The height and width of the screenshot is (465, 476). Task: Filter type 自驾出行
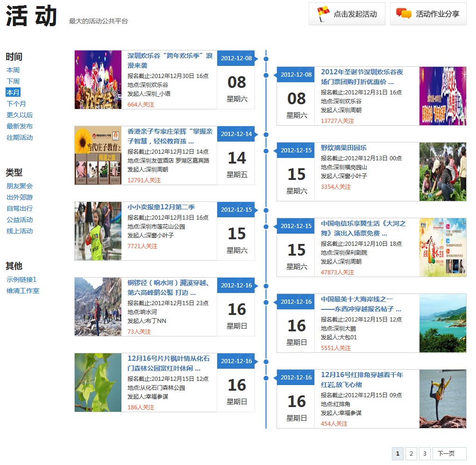pos(20,208)
